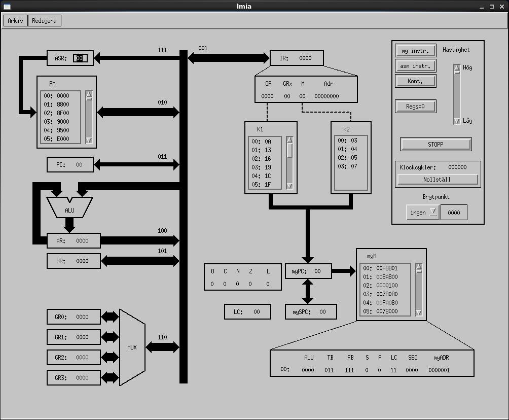The image size is (509, 420).
Task: Select K1 row '00: 0A'
Action: pyautogui.click(x=265, y=142)
